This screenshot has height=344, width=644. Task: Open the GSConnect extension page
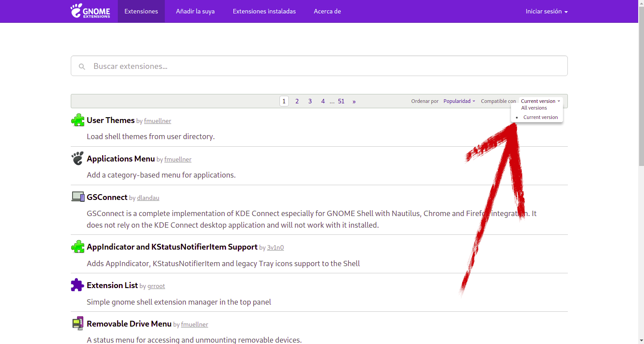[107, 197]
